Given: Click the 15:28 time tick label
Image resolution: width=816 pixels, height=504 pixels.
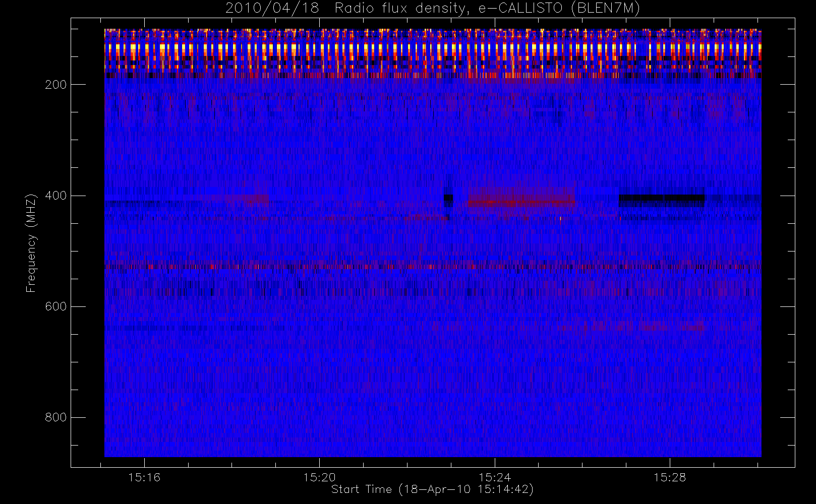Looking at the screenshot, I should tap(670, 477).
